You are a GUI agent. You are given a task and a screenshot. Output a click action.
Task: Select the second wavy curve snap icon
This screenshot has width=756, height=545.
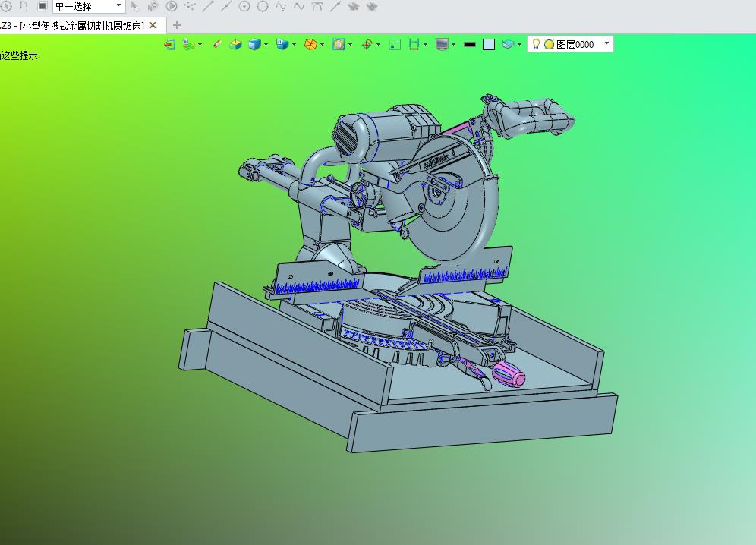(x=299, y=6)
